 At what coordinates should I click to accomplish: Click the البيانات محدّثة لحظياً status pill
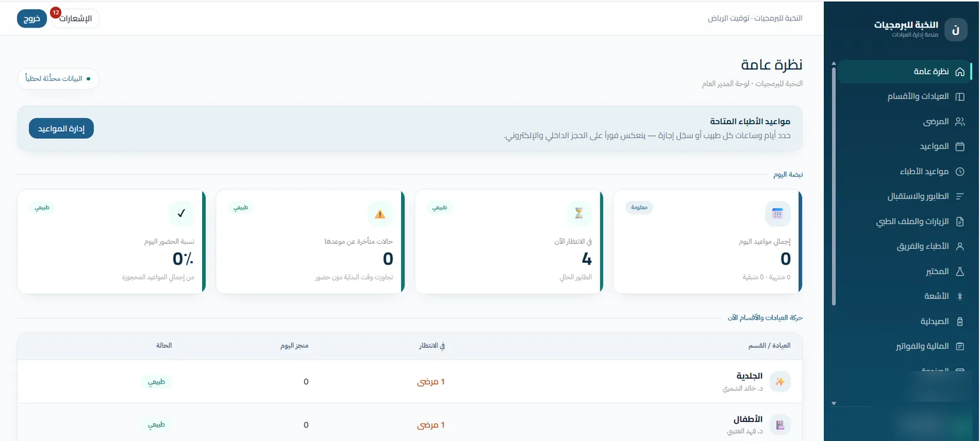coord(58,78)
